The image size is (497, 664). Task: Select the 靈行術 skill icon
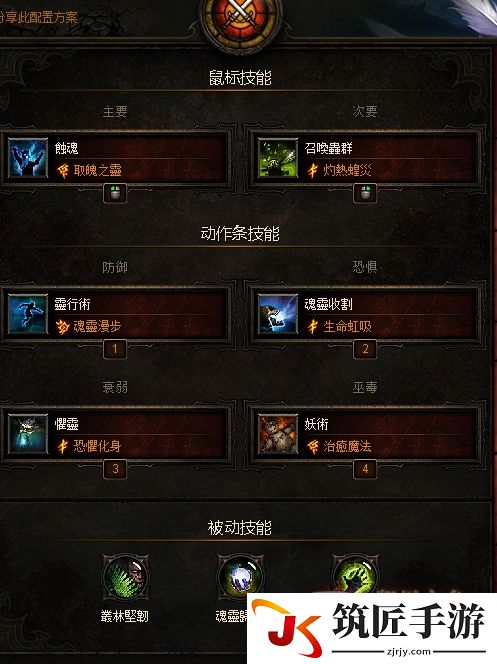pyautogui.click(x=28, y=314)
